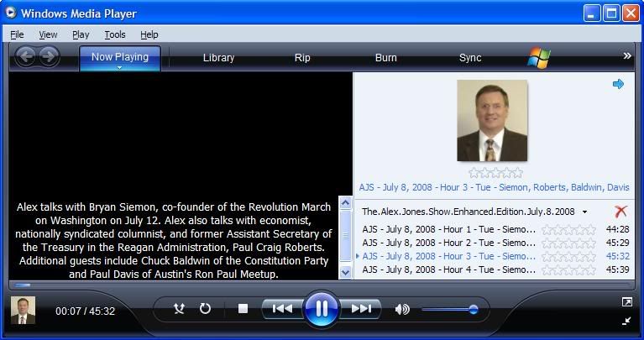The height and width of the screenshot is (340, 644).
Task: Click the blue arrow in the list pane
Action: tap(618, 84)
